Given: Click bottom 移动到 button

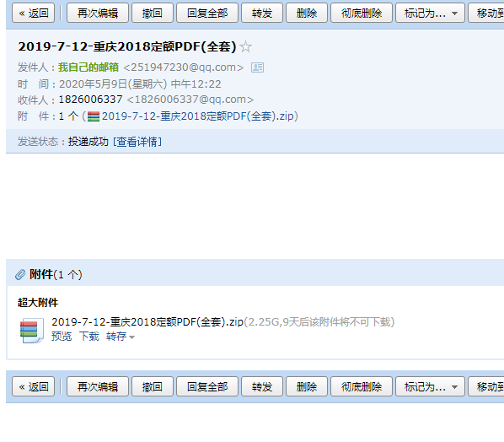Looking at the screenshot, I should tap(486, 386).
